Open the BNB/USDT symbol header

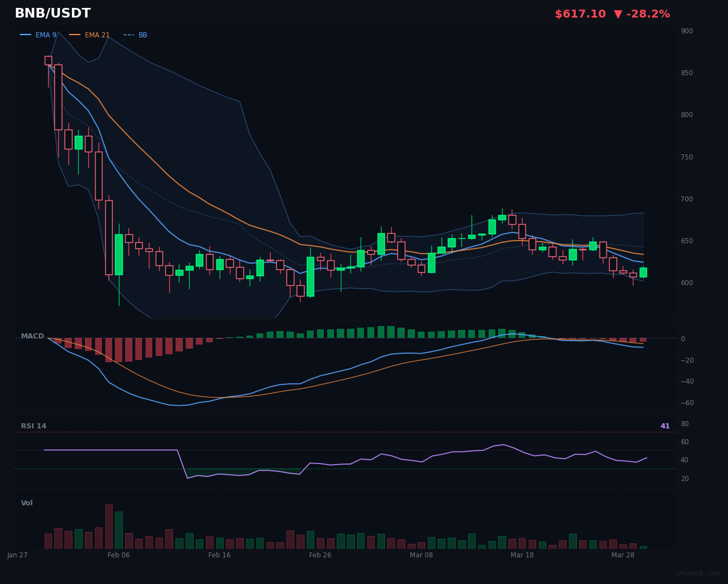click(x=53, y=12)
